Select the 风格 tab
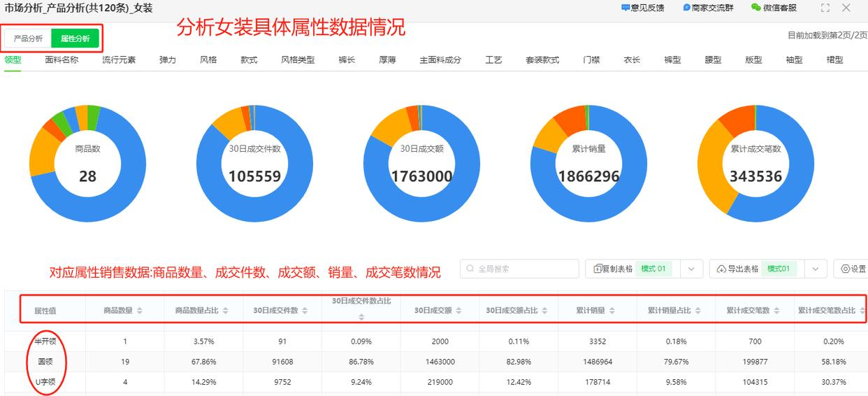Image resolution: width=868 pixels, height=396 pixels. 208,60
